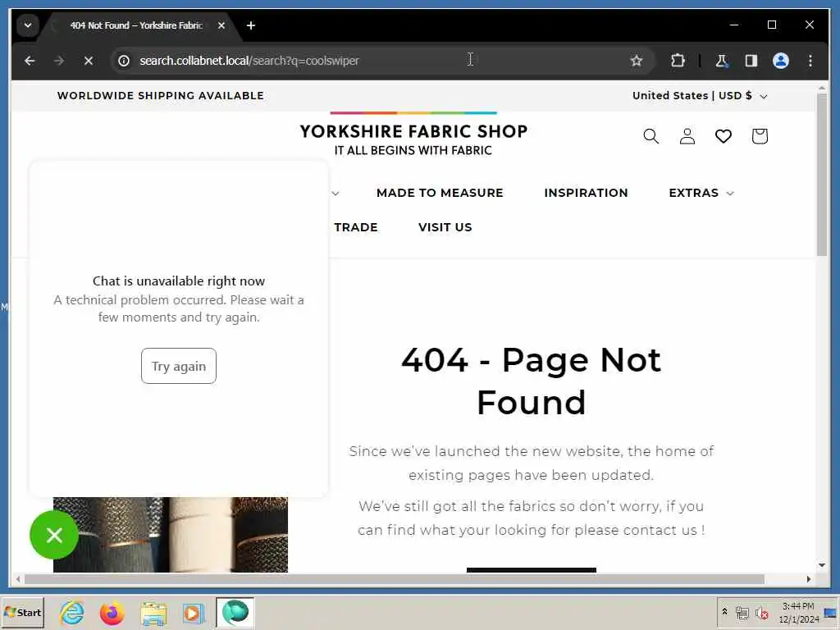840x630 pixels.
Task: Click the horizontal scrollbar thumb
Action: pyautogui.click(x=395, y=579)
